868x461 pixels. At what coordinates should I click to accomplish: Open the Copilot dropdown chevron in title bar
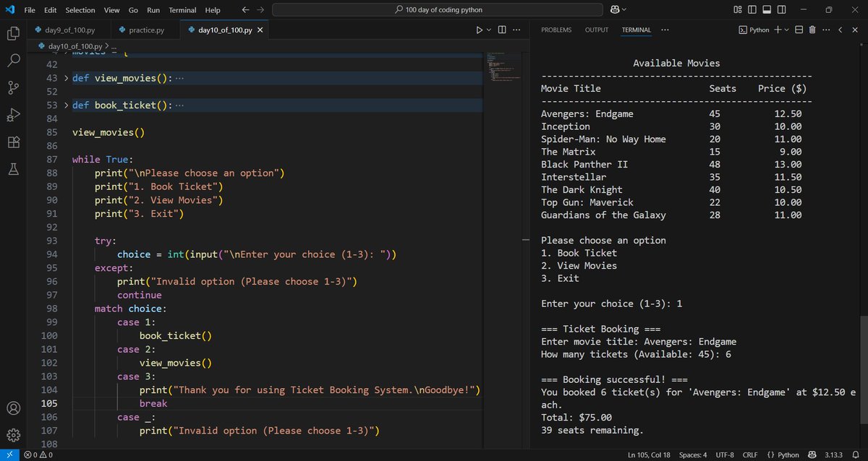pyautogui.click(x=624, y=9)
